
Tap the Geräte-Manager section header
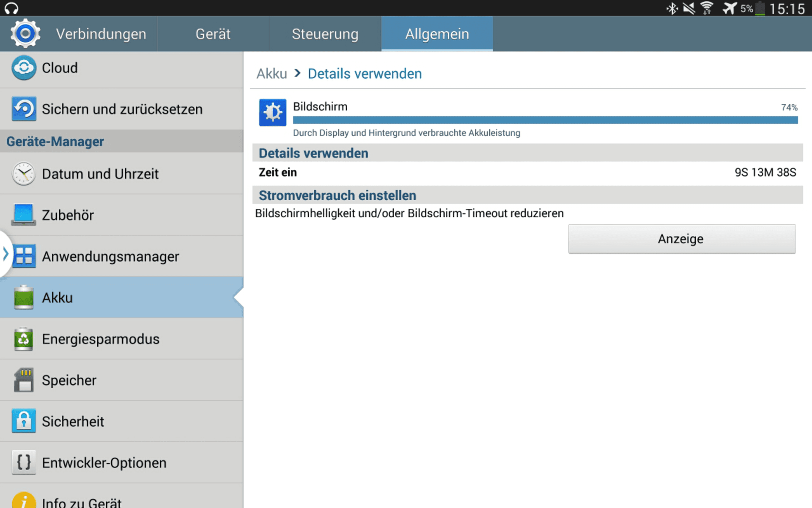point(122,141)
